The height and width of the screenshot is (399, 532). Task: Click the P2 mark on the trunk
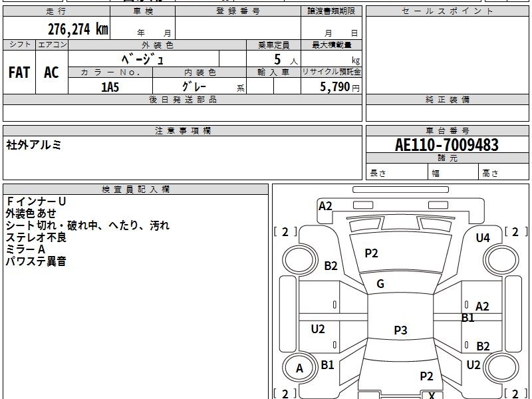click(x=426, y=376)
